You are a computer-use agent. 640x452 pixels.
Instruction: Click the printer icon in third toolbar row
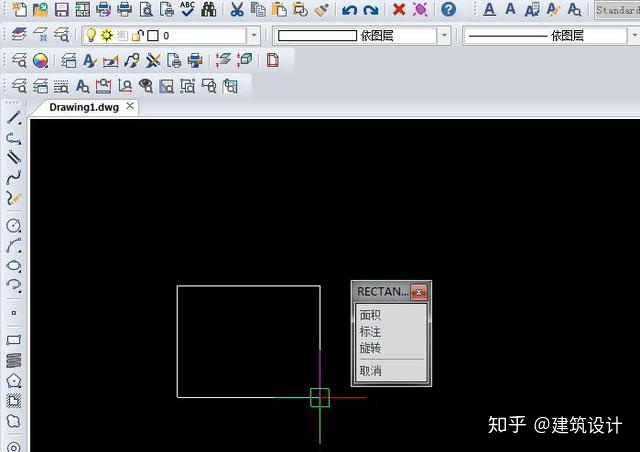(x=195, y=61)
